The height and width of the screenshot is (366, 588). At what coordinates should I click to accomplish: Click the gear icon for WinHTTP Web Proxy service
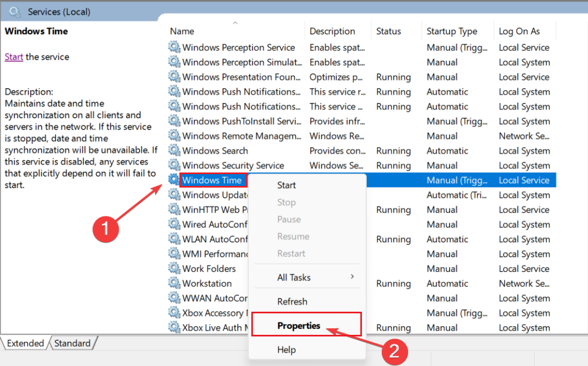point(174,210)
